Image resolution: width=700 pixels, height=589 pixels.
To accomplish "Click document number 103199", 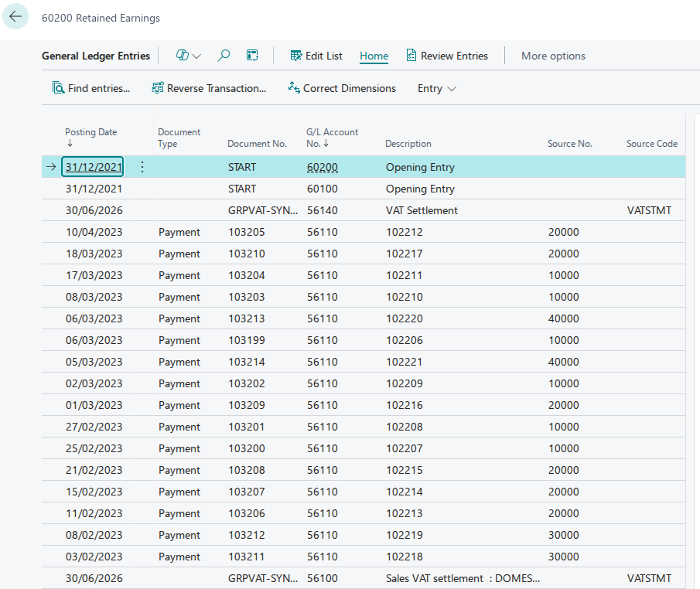I will (x=247, y=340).
